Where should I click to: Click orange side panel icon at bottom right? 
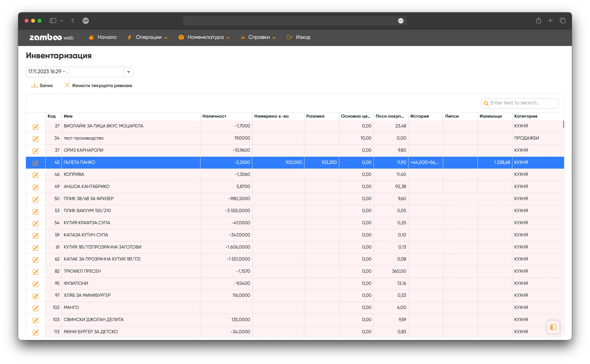[x=553, y=327]
